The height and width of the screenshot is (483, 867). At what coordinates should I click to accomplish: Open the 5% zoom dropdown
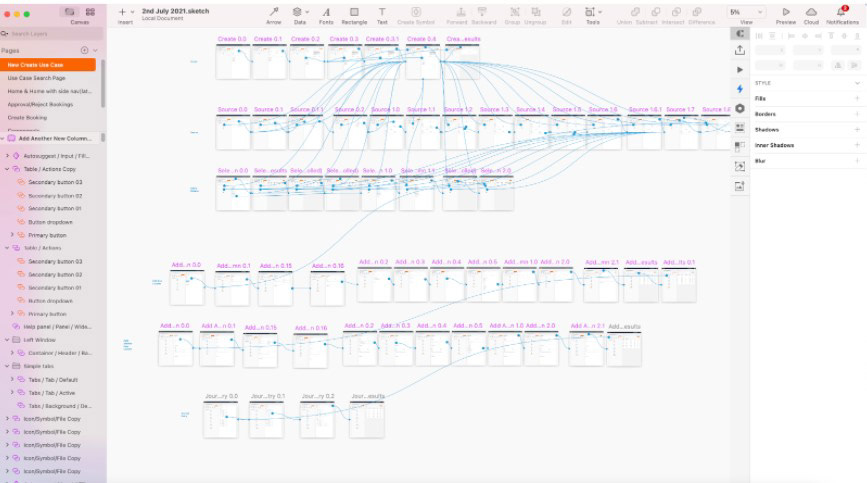click(x=746, y=12)
